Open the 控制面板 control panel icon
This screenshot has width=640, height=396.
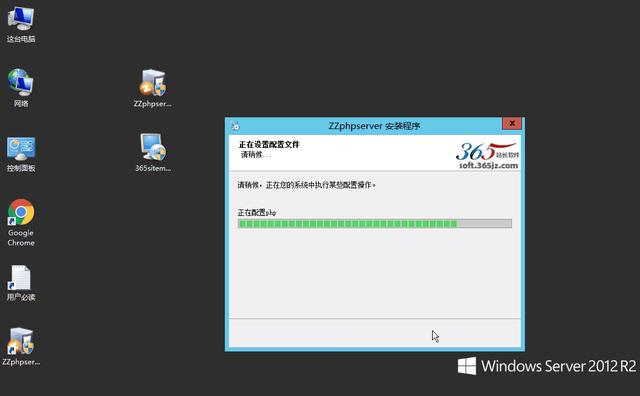pos(21,154)
